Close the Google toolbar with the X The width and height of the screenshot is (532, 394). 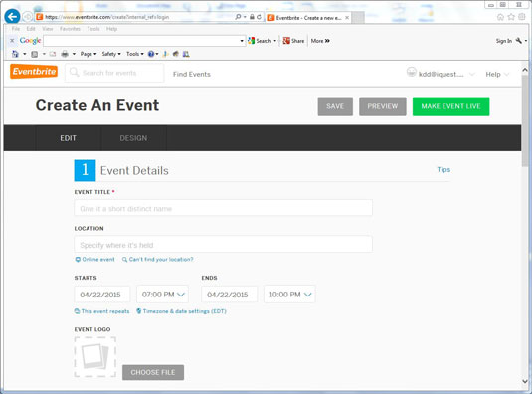12,41
